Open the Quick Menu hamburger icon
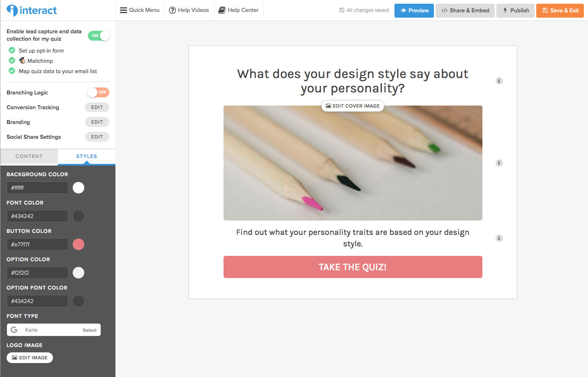Image resolution: width=588 pixels, height=377 pixels. click(123, 10)
